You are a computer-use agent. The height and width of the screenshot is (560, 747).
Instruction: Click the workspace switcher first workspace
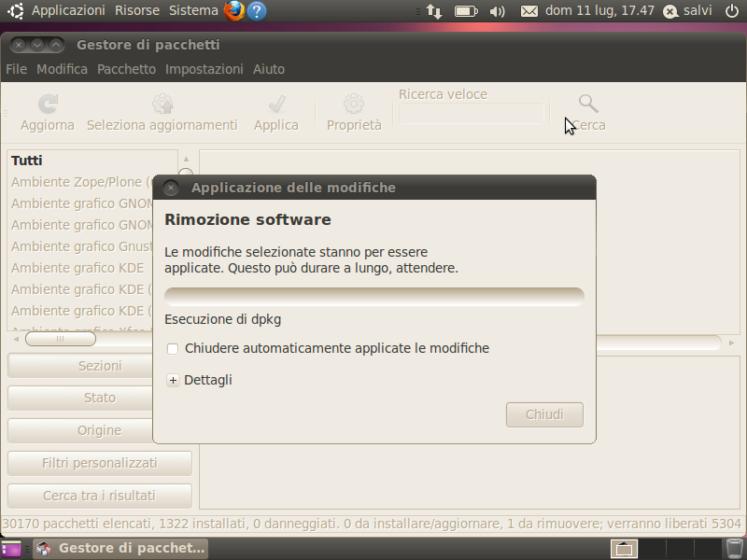point(624,549)
